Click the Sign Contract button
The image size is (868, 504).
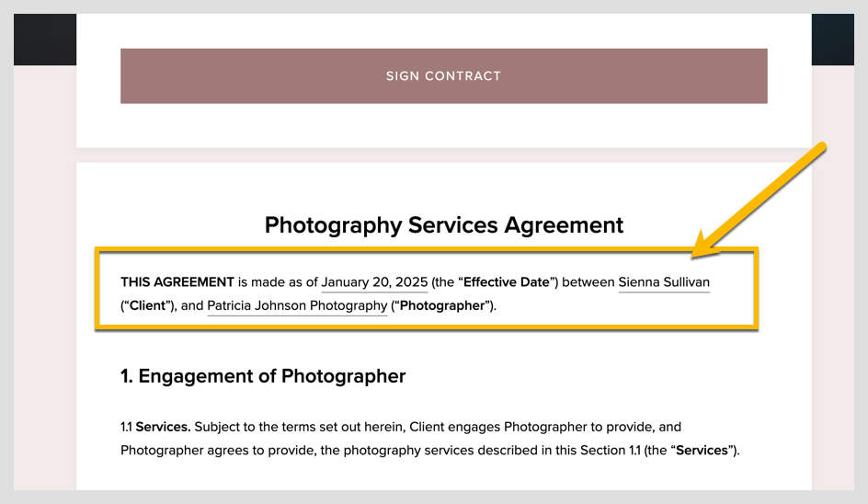(x=443, y=76)
